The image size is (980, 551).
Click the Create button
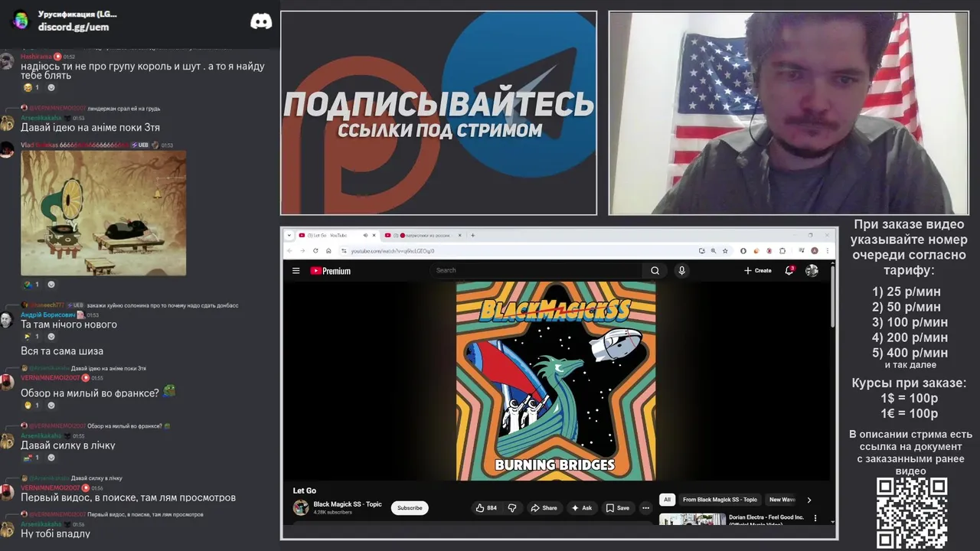pos(758,270)
